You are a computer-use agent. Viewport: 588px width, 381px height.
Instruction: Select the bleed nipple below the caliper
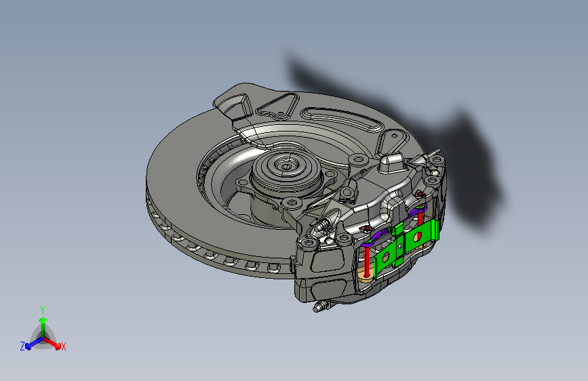(x=321, y=306)
